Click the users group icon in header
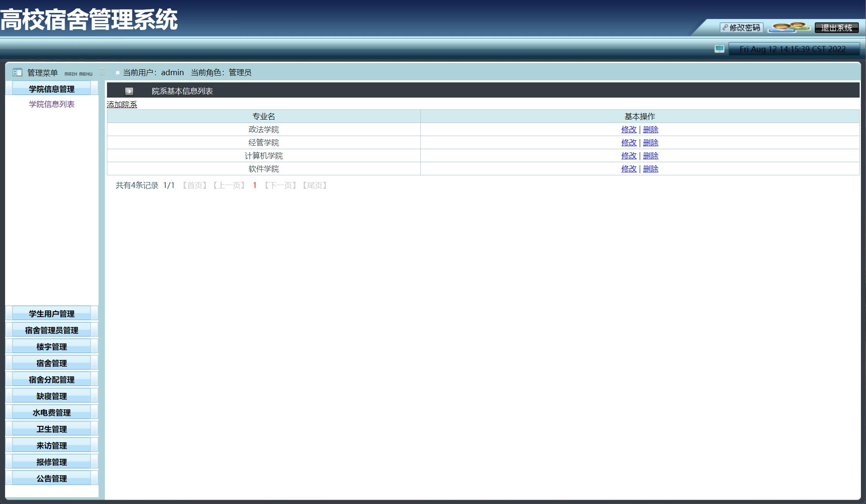 click(789, 27)
